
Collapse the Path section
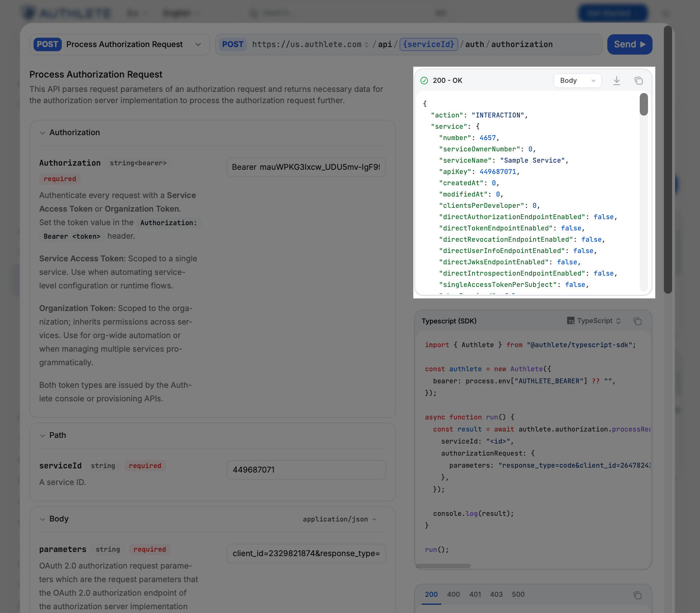click(x=43, y=435)
